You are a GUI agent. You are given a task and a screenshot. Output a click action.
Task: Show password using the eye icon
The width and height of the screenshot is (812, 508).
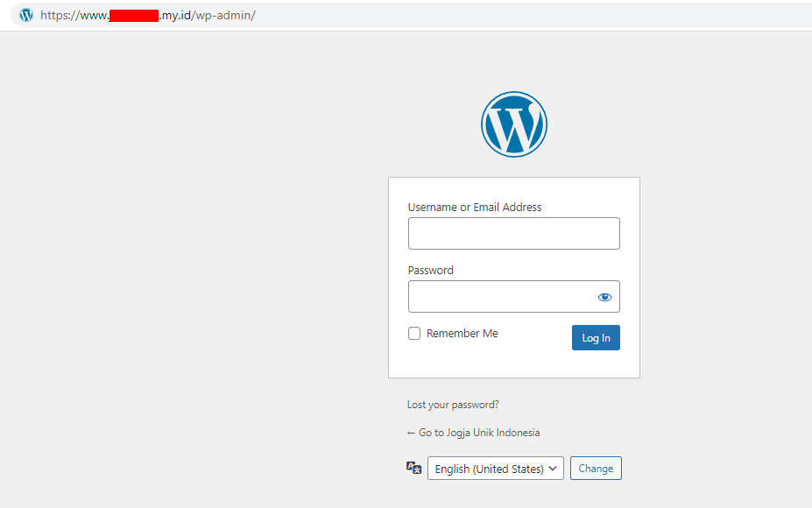pos(604,297)
